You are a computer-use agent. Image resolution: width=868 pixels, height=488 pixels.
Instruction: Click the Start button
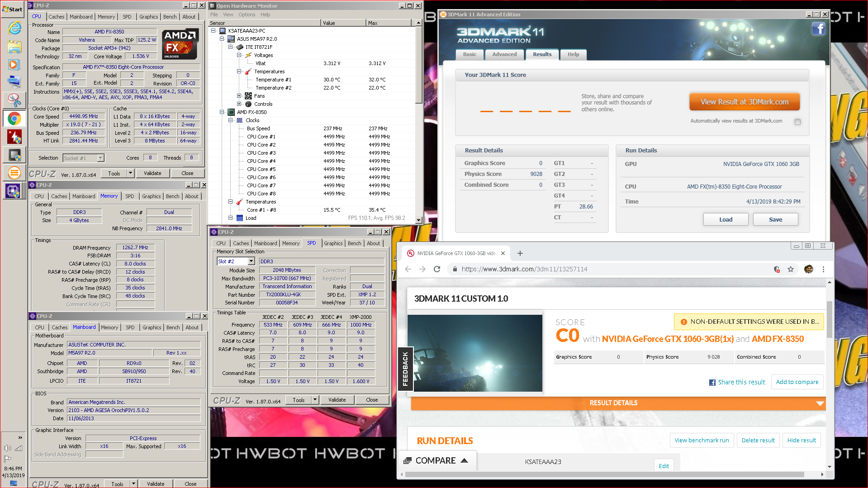[13, 9]
